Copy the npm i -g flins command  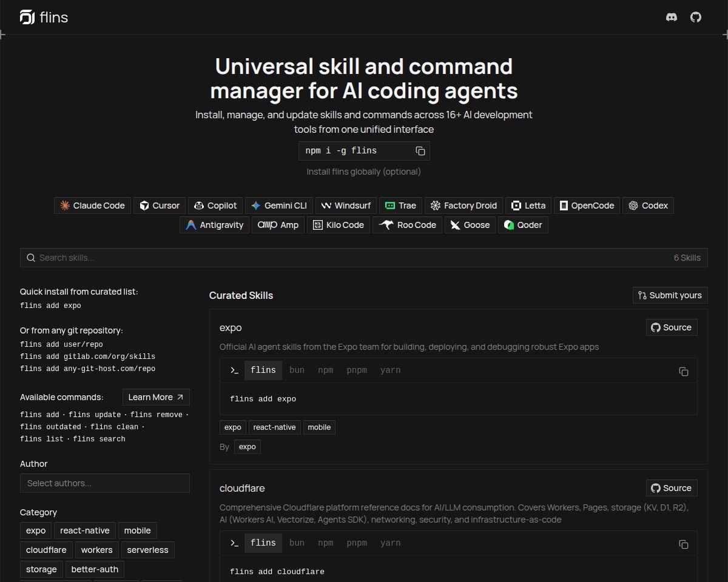tap(420, 151)
